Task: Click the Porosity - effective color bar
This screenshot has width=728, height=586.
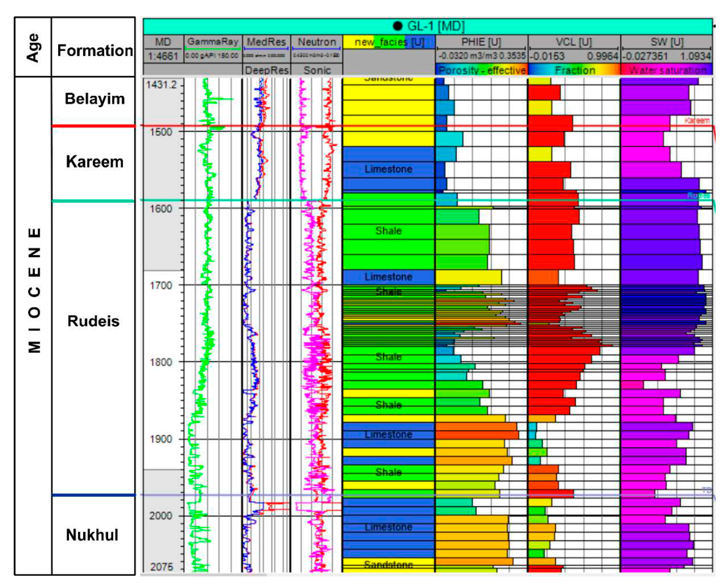Action: [x=481, y=70]
